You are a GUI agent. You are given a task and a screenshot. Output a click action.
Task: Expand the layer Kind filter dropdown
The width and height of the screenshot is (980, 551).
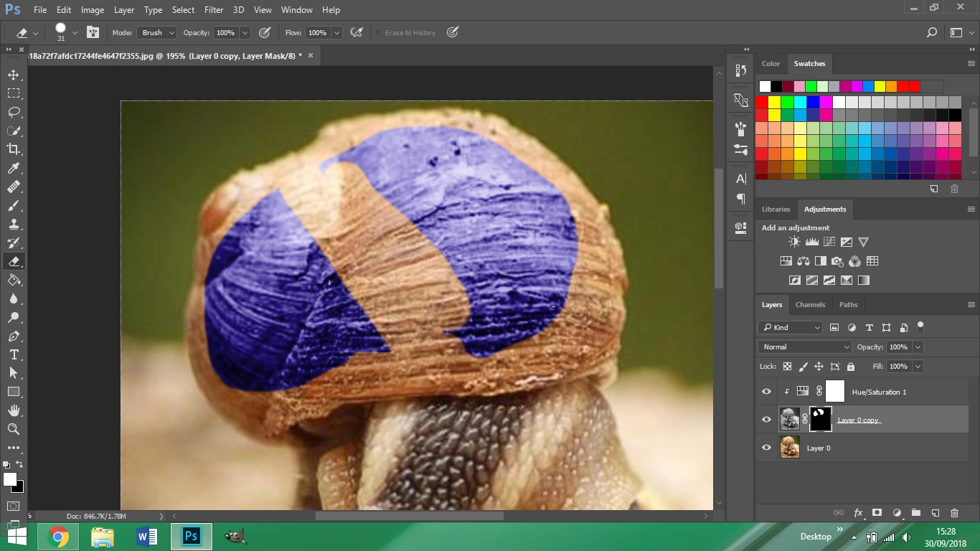[x=791, y=327]
